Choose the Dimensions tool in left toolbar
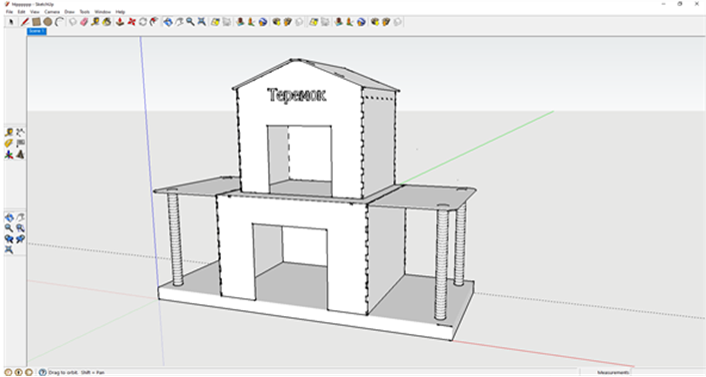 20,132
